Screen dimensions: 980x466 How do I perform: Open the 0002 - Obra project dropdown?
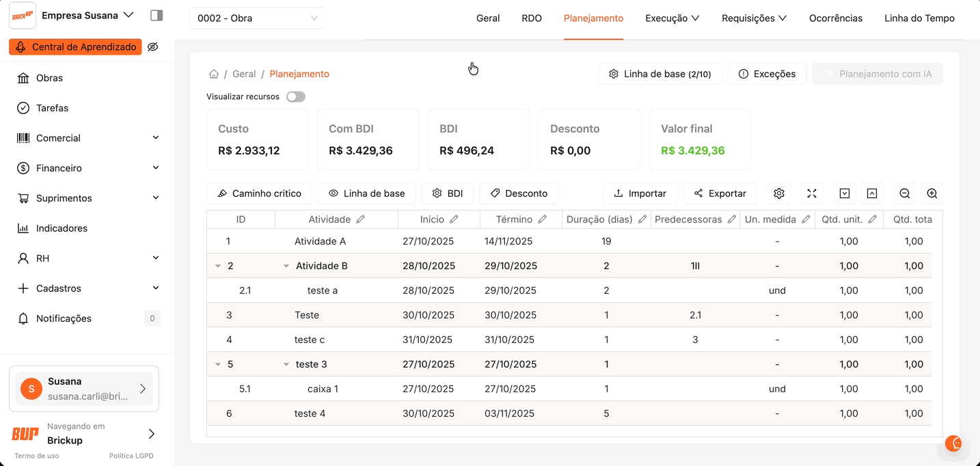point(257,18)
